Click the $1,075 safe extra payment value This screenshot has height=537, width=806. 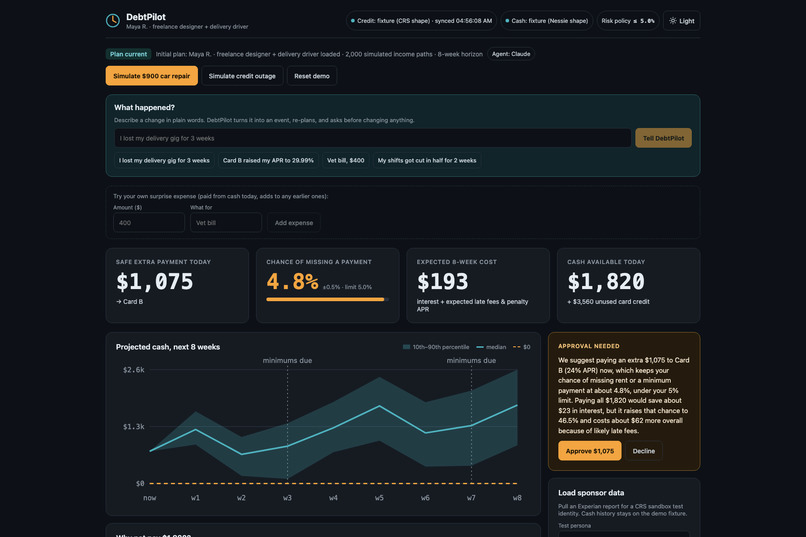154,282
